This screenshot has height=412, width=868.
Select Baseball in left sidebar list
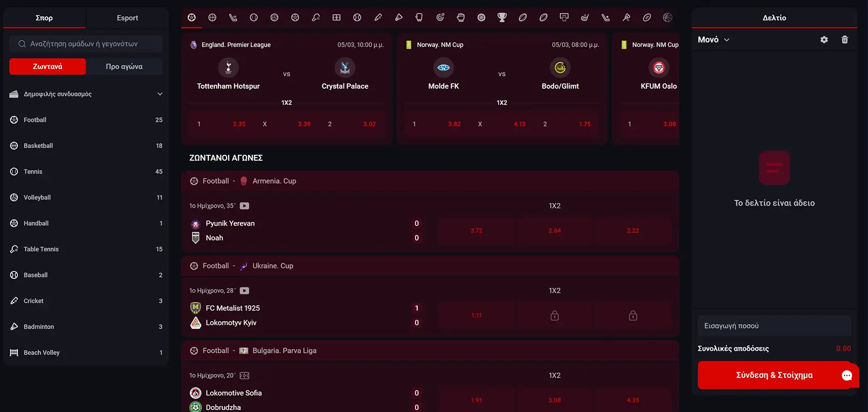coord(86,275)
